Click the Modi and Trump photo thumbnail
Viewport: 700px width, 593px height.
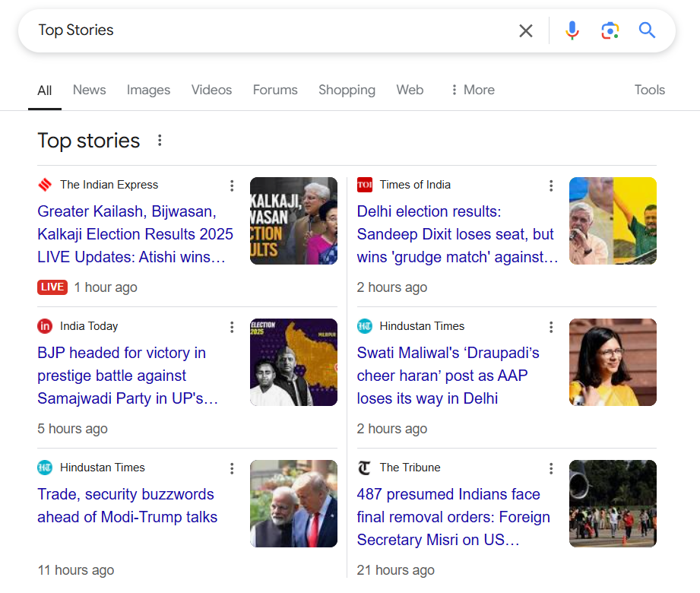point(293,504)
